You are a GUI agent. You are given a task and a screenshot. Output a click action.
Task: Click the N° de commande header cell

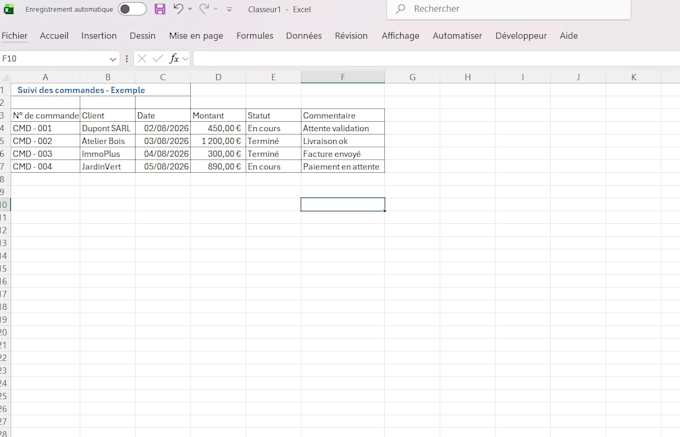[x=45, y=116]
